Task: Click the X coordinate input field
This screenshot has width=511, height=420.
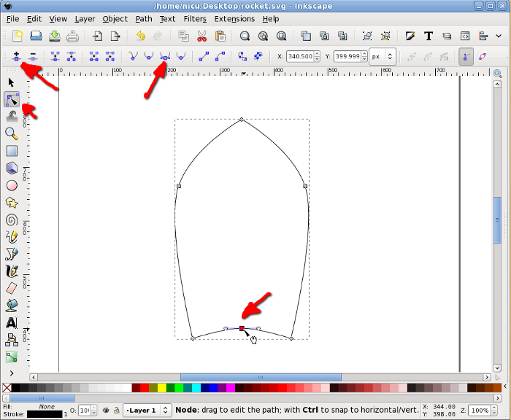Action: (x=300, y=57)
